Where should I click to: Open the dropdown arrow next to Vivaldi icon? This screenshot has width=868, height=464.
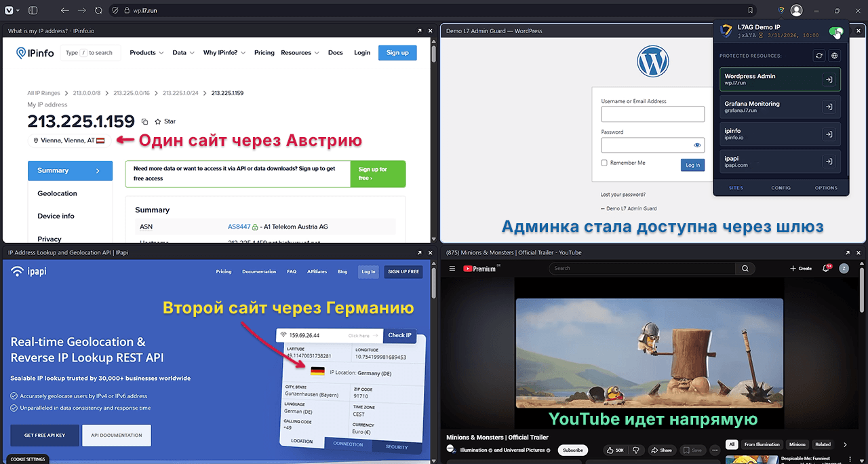coord(17,10)
